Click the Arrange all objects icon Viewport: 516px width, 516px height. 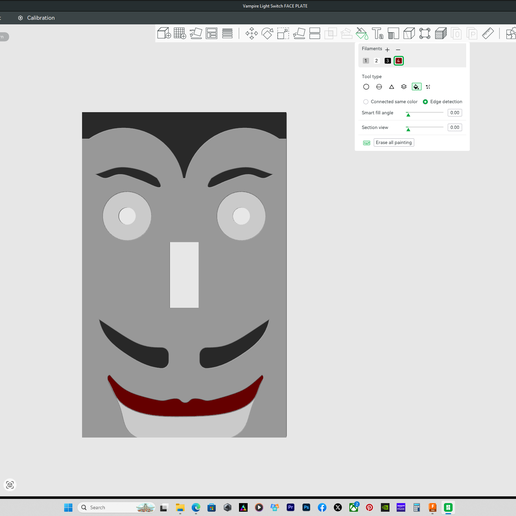212,33
